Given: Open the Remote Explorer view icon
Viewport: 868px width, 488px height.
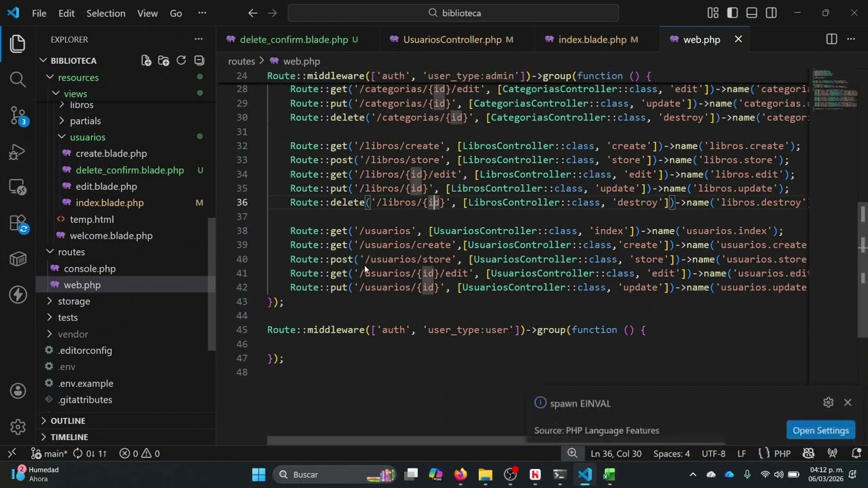Looking at the screenshot, I should click(x=18, y=188).
